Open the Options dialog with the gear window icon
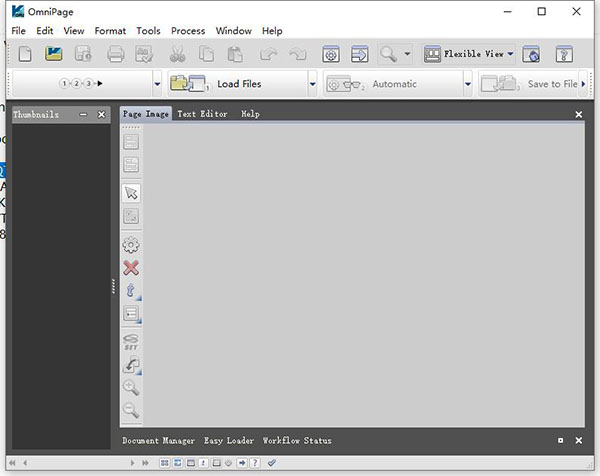This screenshot has height=476, width=600. point(331,54)
